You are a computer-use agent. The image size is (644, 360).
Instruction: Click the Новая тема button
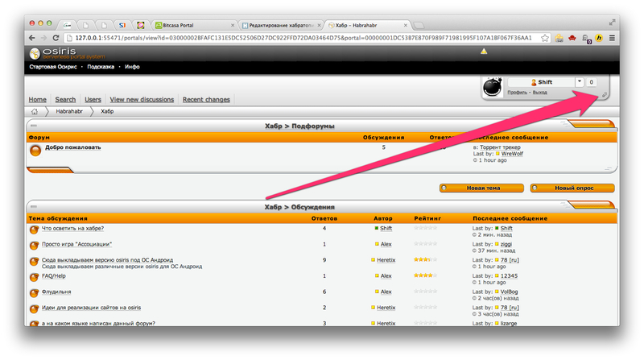[x=481, y=188]
